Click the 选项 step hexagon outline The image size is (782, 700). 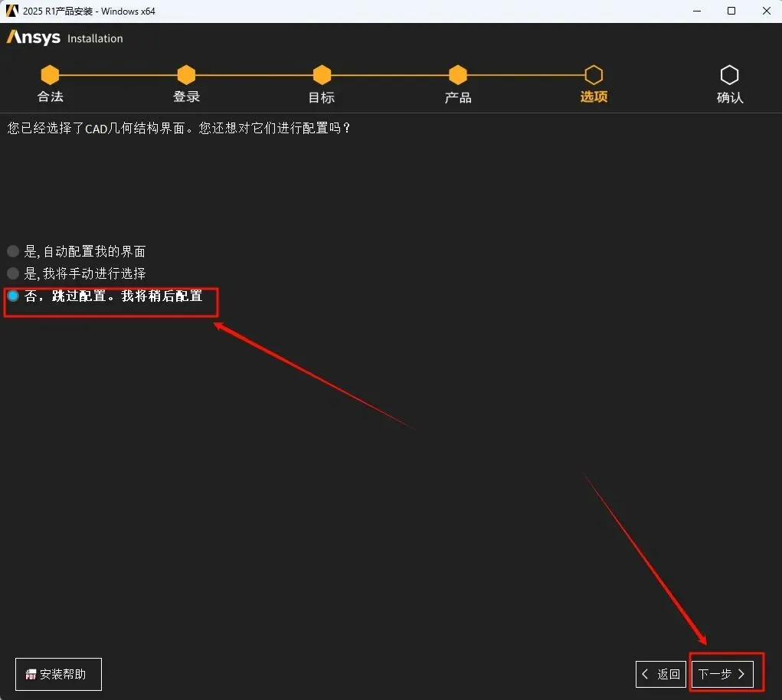[594, 75]
